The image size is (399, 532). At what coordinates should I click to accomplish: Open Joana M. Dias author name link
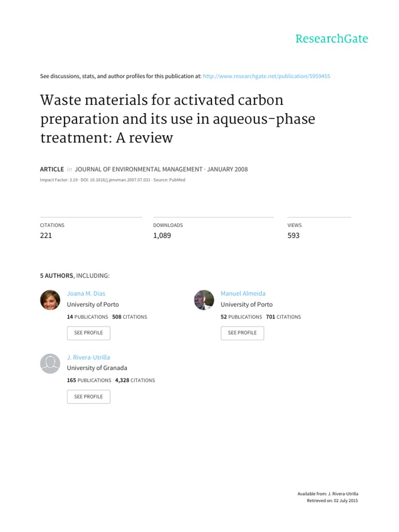pyautogui.click(x=86, y=294)
